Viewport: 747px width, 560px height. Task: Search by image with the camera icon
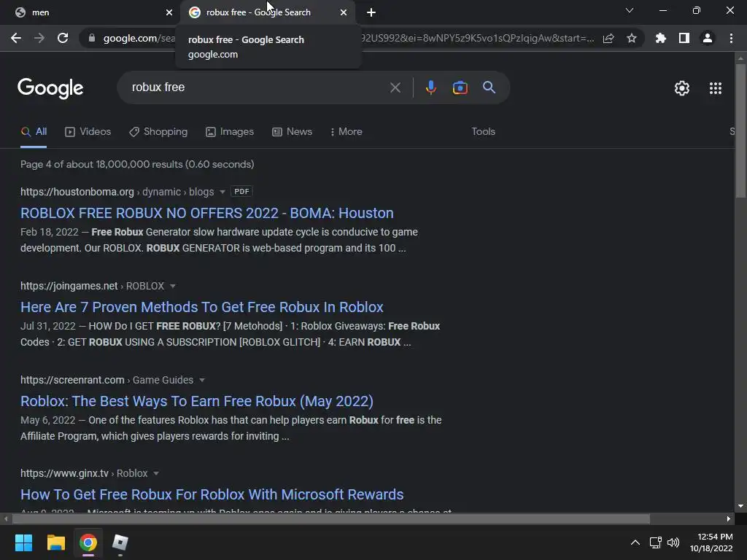460,87
